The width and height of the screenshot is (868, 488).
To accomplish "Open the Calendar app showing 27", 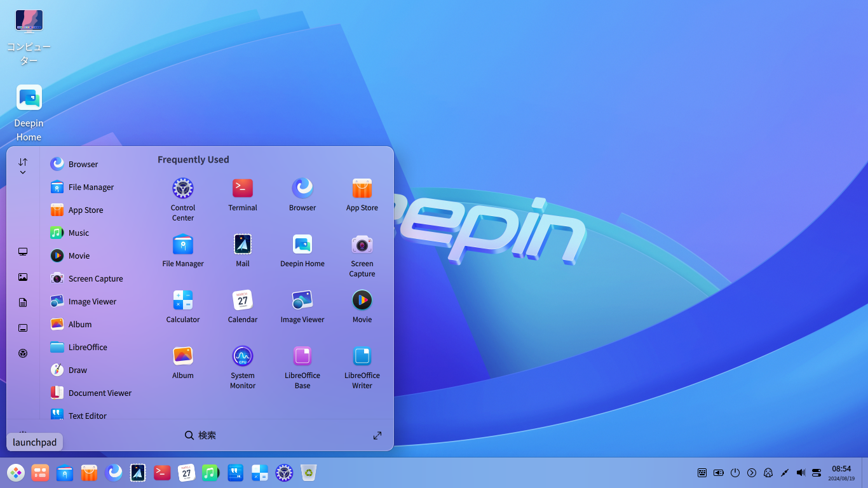I will click(x=242, y=302).
